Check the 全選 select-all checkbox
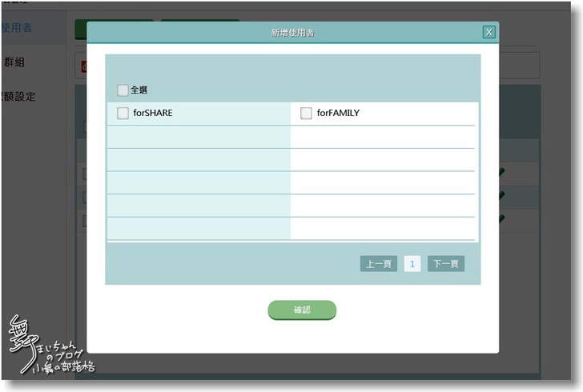This screenshot has width=583, height=392. pyautogui.click(x=123, y=90)
